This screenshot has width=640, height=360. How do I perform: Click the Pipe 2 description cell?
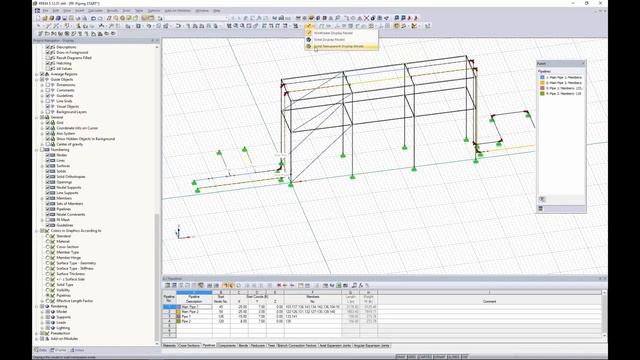coord(194,321)
